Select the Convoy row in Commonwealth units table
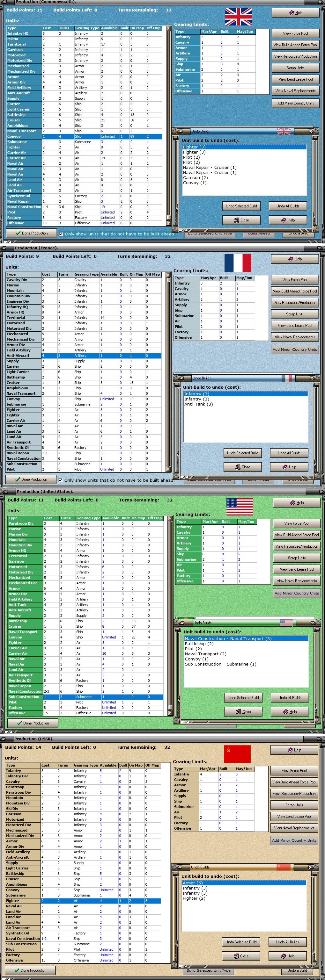The height and width of the screenshot is (980, 325). 84,137
